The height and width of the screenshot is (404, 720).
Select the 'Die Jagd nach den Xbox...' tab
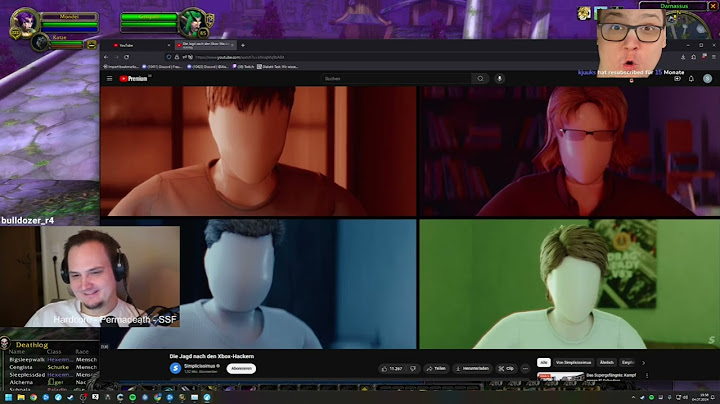point(205,45)
